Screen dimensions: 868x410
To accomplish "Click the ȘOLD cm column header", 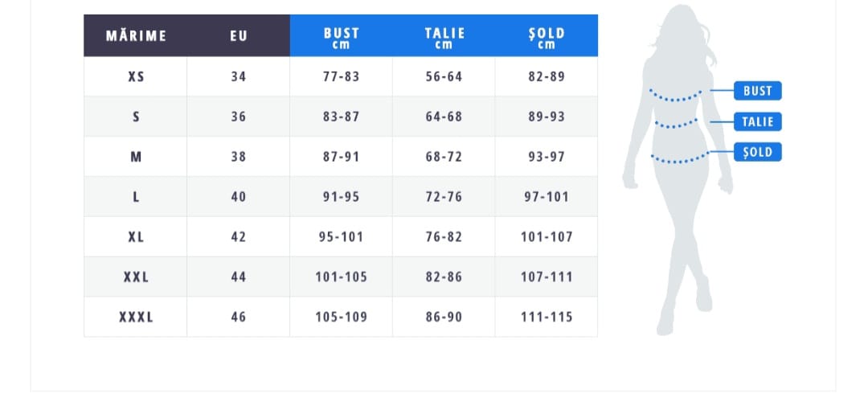I will pos(547,36).
